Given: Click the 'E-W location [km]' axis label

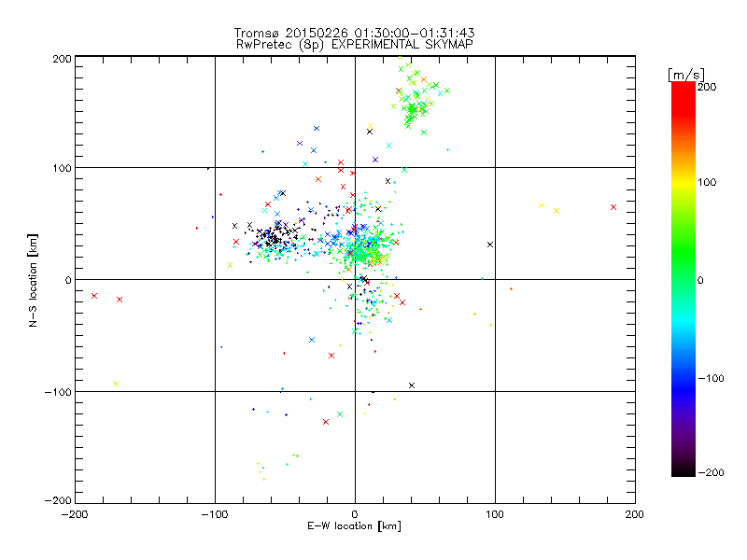Looking at the screenshot, I should (x=354, y=526).
